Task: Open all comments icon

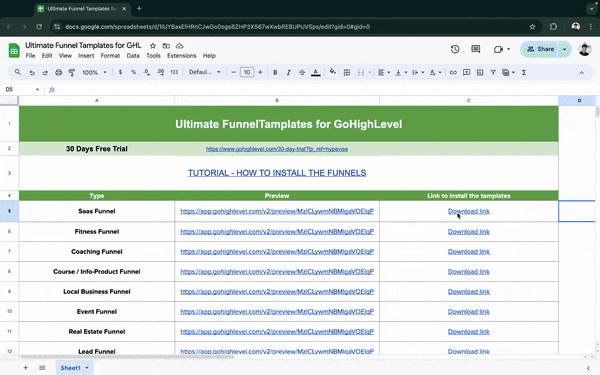Action: coord(476,49)
